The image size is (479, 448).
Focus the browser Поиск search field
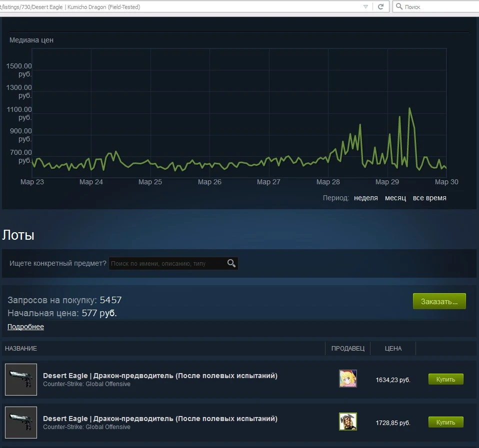436,6
